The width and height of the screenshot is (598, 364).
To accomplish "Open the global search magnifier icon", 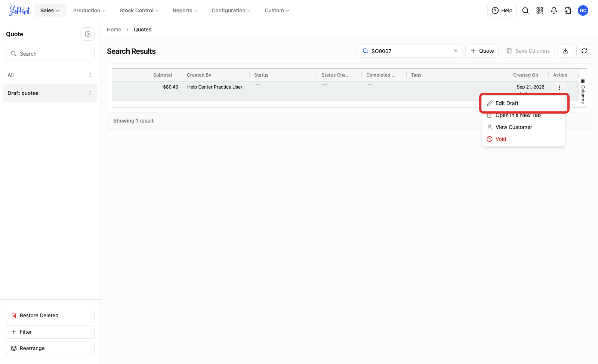I will point(525,10).
